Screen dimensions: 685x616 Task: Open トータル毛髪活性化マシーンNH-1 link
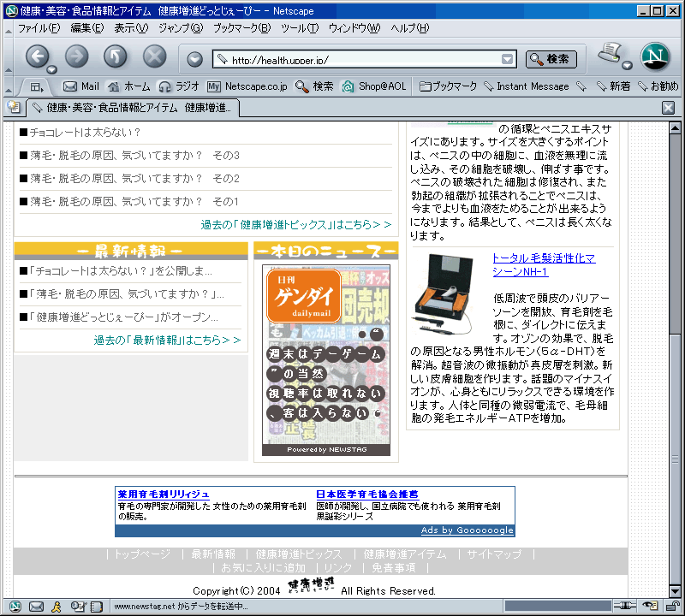point(544,264)
